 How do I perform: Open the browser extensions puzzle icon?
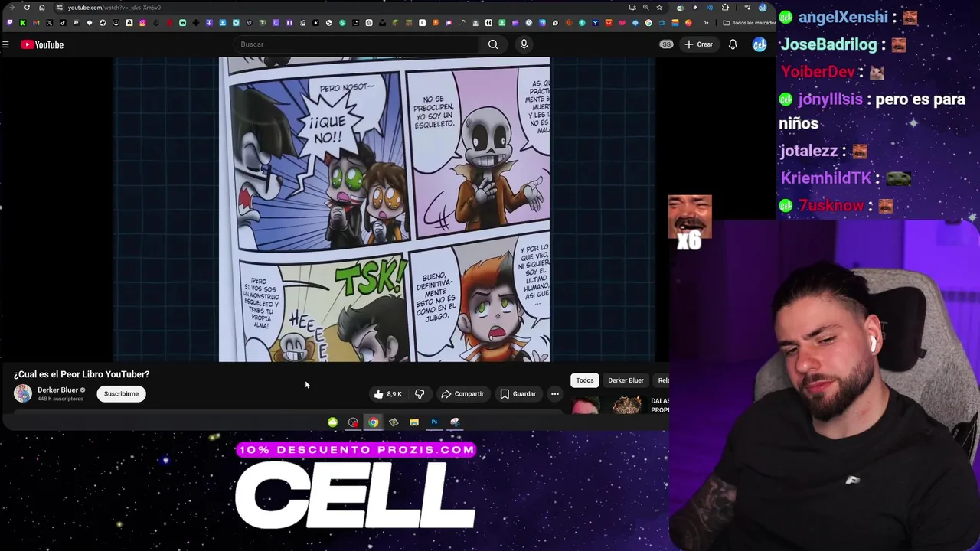point(725,8)
